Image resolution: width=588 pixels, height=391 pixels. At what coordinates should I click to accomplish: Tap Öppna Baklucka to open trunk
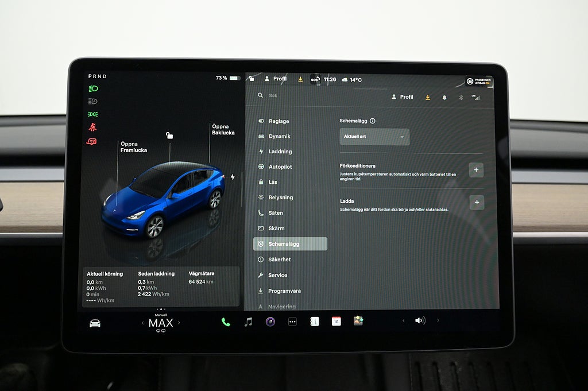click(x=223, y=130)
